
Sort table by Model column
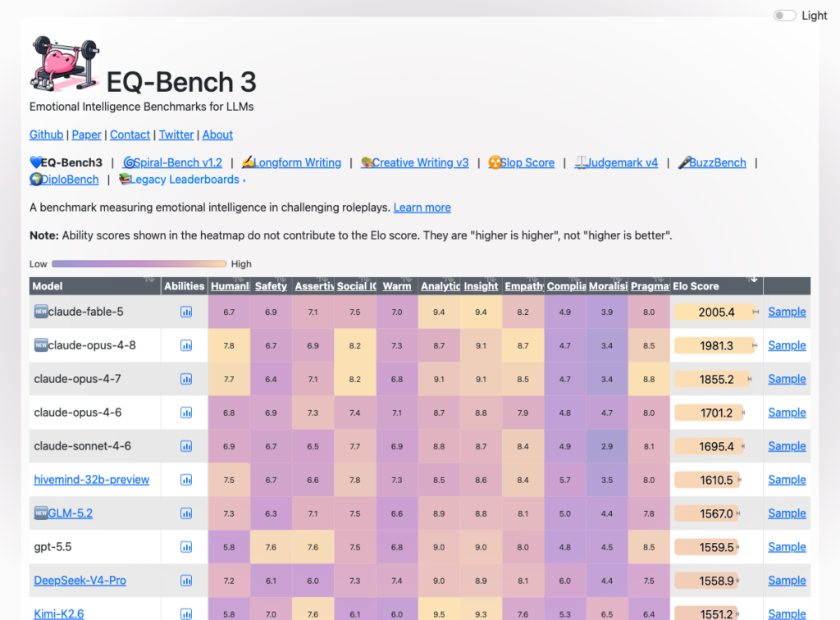click(x=95, y=286)
